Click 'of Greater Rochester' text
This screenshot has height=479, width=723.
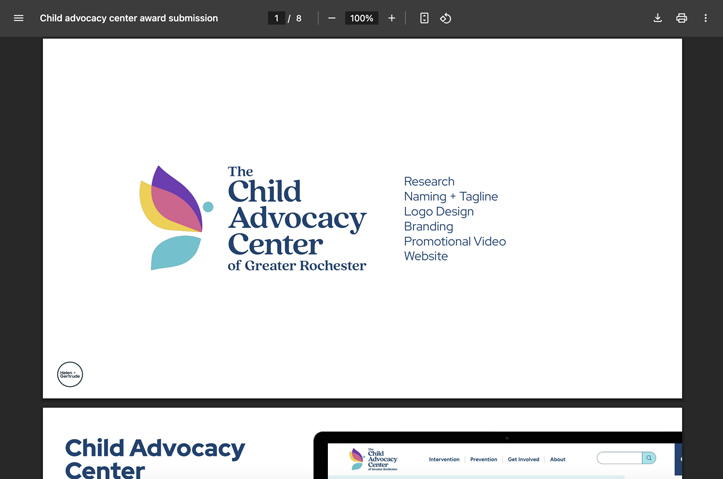[297, 266]
